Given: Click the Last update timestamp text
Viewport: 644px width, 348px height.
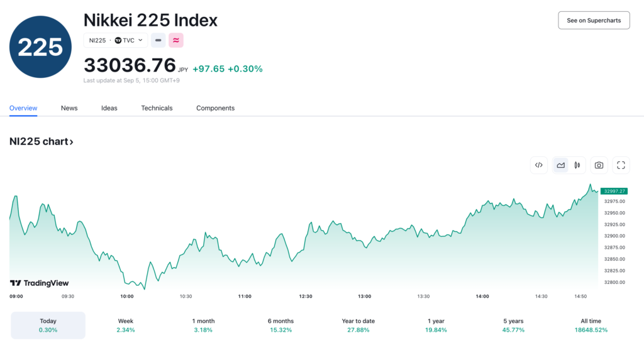Looking at the screenshot, I should (131, 80).
